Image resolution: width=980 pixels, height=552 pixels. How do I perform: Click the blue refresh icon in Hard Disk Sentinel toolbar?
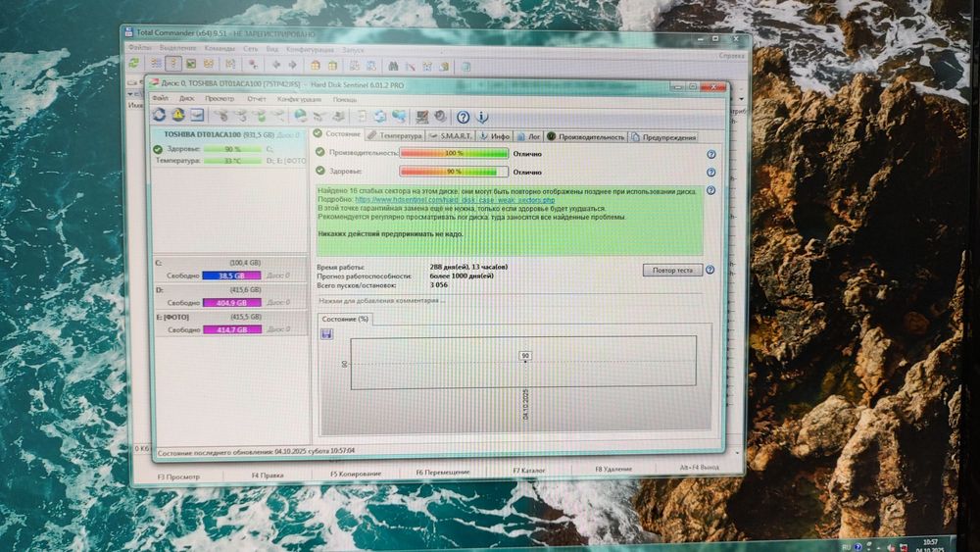[159, 115]
